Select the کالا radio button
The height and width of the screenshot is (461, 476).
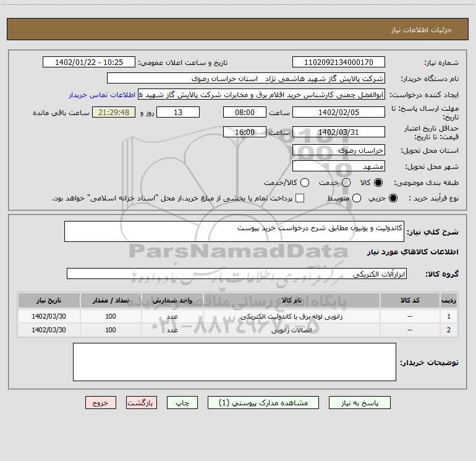click(378, 183)
